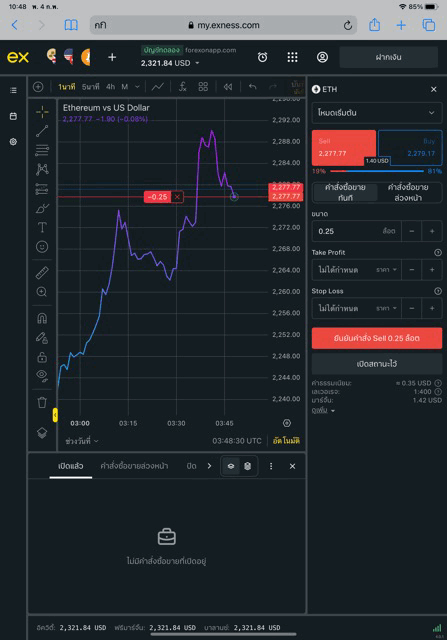Open the account balance dropdown
Screen dimensions: 447x640
coord(170,63)
